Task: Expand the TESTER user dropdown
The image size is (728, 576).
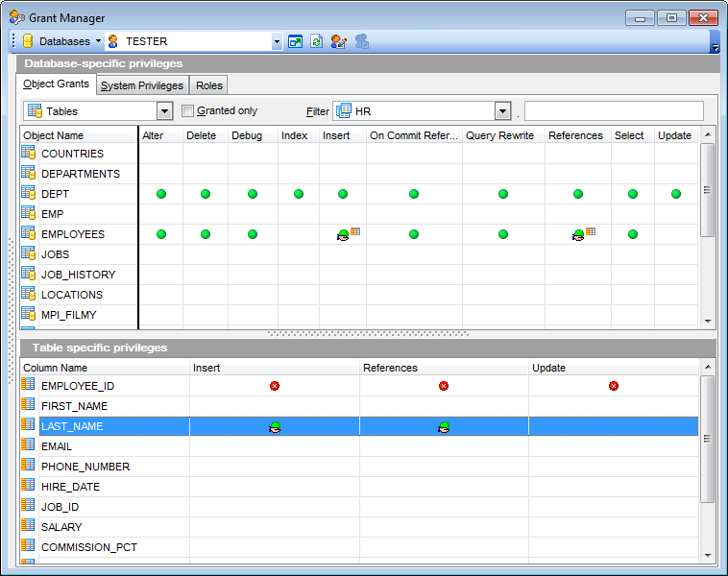Action: click(x=277, y=41)
